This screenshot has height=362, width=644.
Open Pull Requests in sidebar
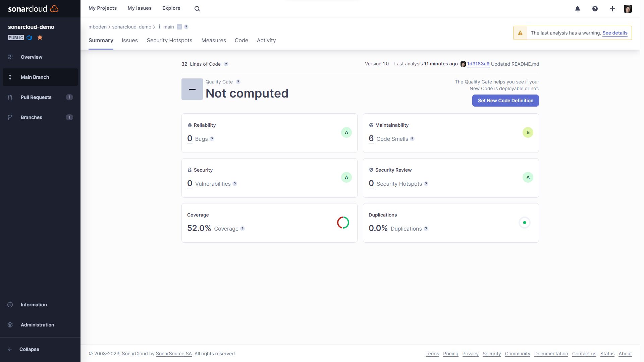click(x=36, y=97)
